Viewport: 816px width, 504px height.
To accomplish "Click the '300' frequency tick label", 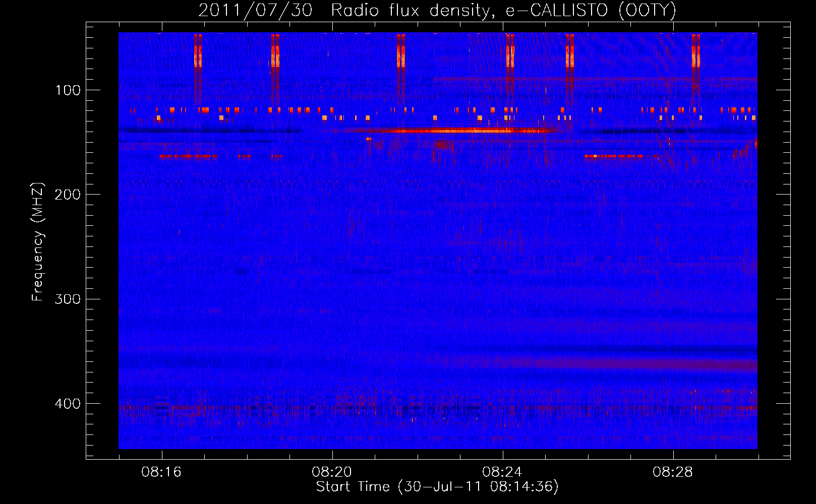I will click(68, 299).
